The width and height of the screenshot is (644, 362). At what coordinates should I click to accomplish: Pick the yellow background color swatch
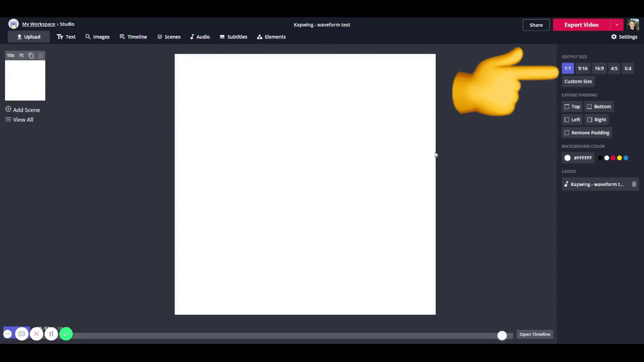(619, 158)
